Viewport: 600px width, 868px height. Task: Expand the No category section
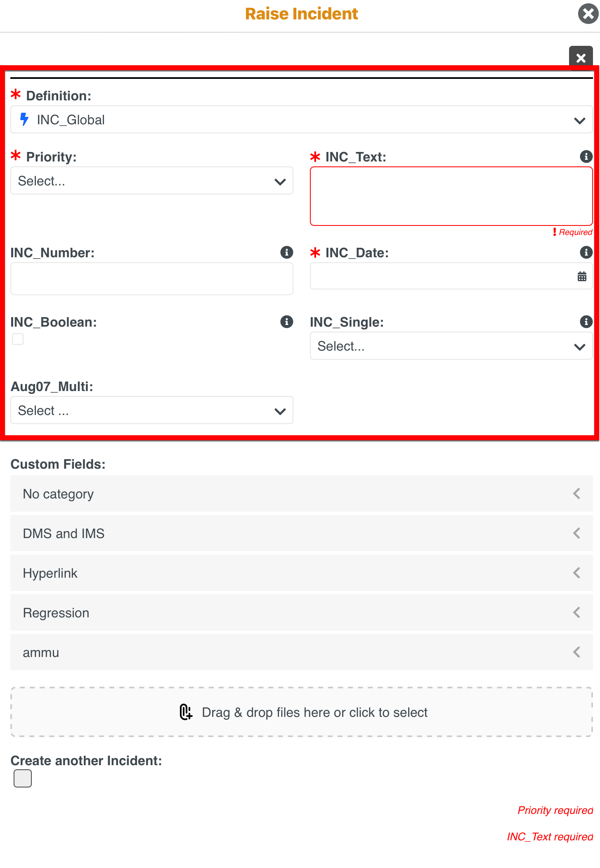[x=301, y=494]
